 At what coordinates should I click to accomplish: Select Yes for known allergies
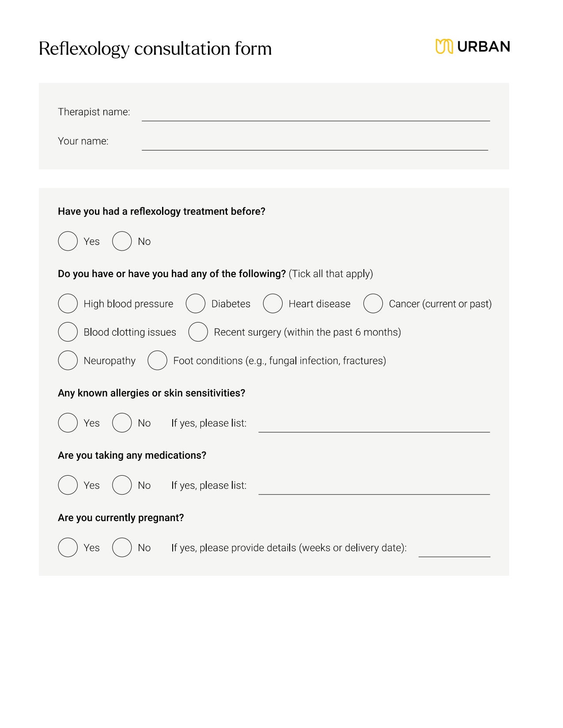tap(68, 423)
